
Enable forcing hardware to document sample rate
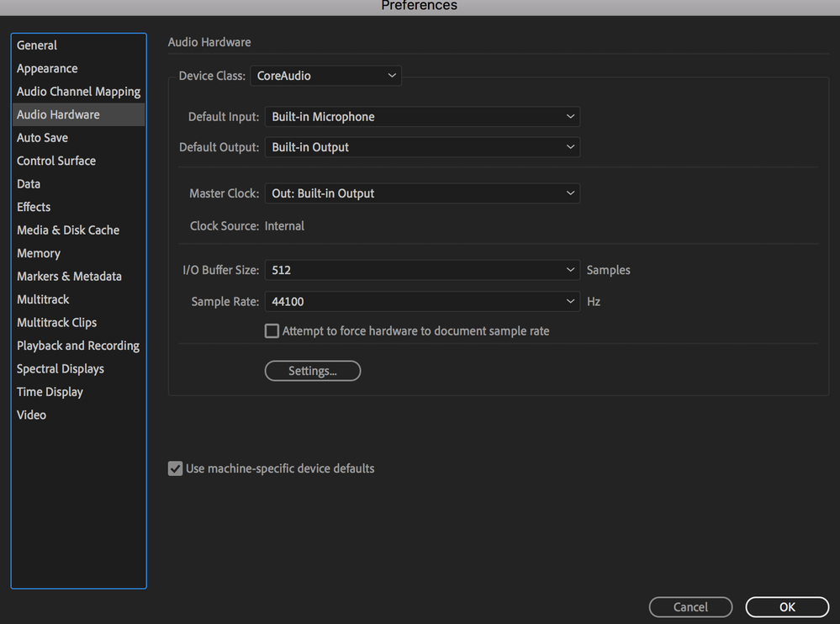coord(272,331)
